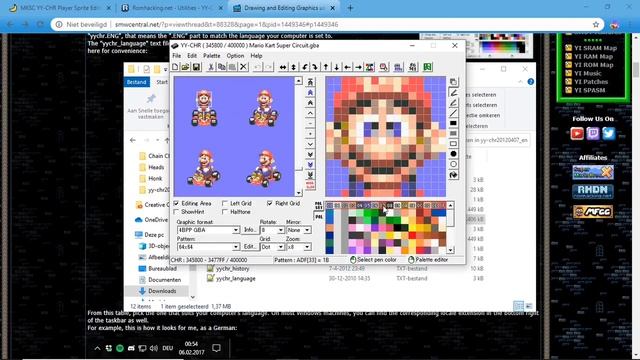Open the Edit menu in YY-CHR
Screen dimensions: 640x360
192,56
